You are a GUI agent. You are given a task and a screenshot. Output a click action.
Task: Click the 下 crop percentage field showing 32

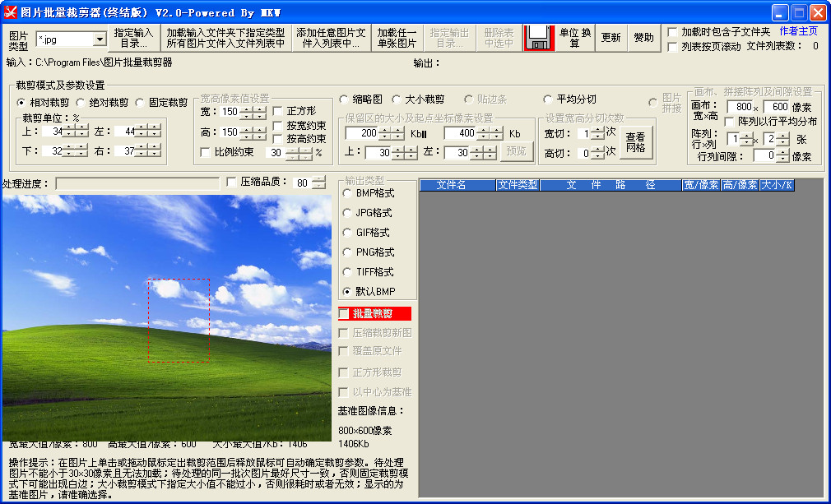53,151
